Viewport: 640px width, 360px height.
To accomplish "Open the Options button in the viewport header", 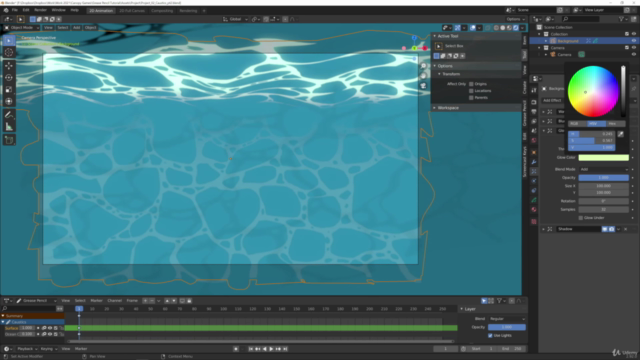I will coord(515,19).
